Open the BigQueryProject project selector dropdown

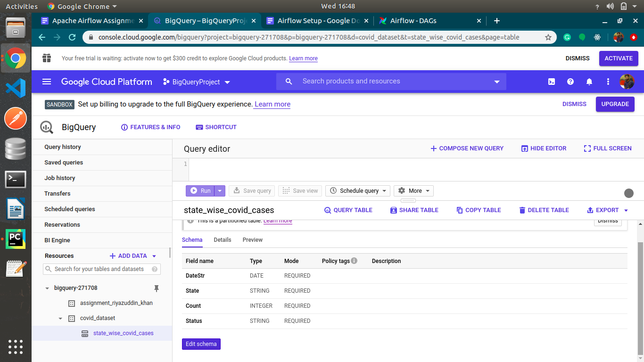[x=197, y=82]
